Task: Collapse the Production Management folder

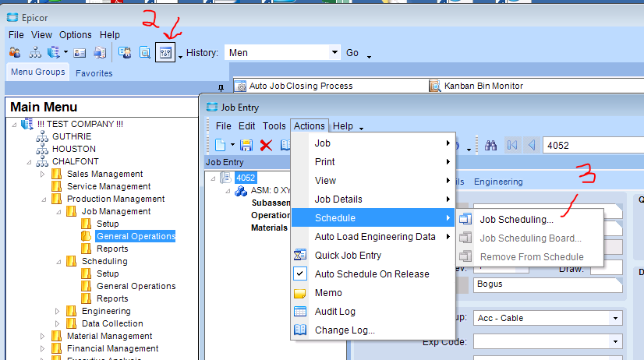Action: (x=44, y=199)
